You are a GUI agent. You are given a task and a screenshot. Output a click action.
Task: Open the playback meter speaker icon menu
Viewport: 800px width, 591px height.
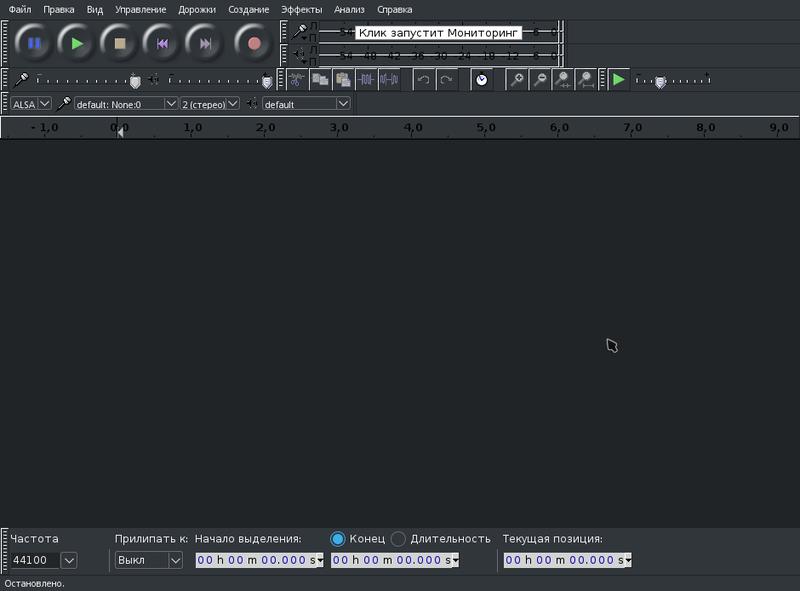299,54
